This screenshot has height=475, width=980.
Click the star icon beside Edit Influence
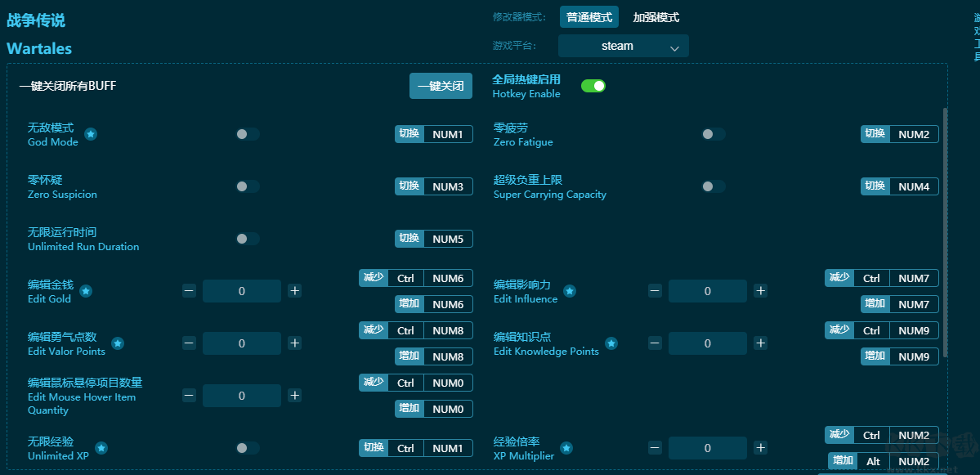570,291
